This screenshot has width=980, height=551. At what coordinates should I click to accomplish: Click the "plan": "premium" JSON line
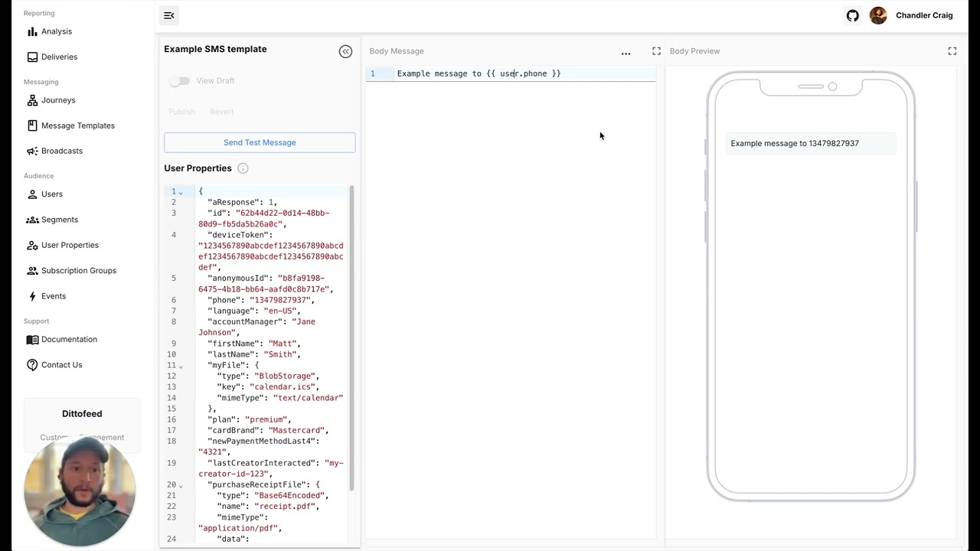pyautogui.click(x=250, y=419)
